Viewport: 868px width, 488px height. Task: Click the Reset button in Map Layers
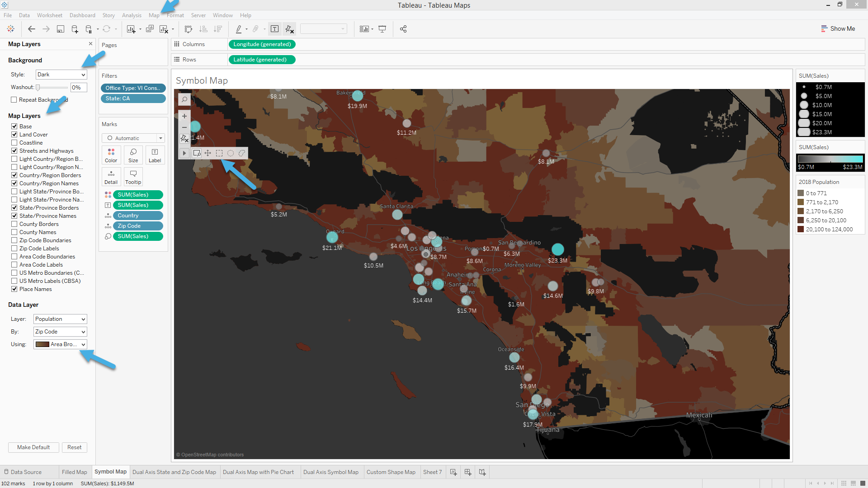[74, 447]
